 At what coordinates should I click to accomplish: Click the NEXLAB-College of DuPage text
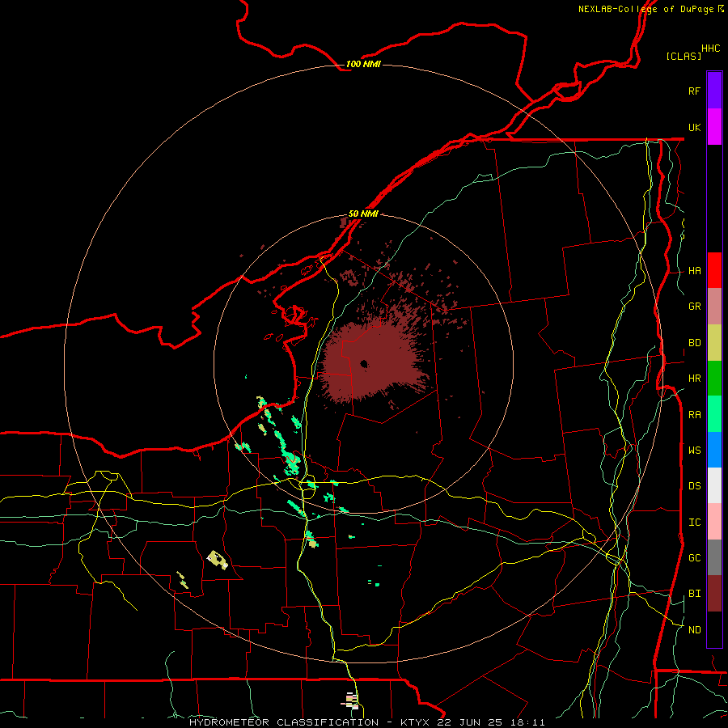point(645,9)
